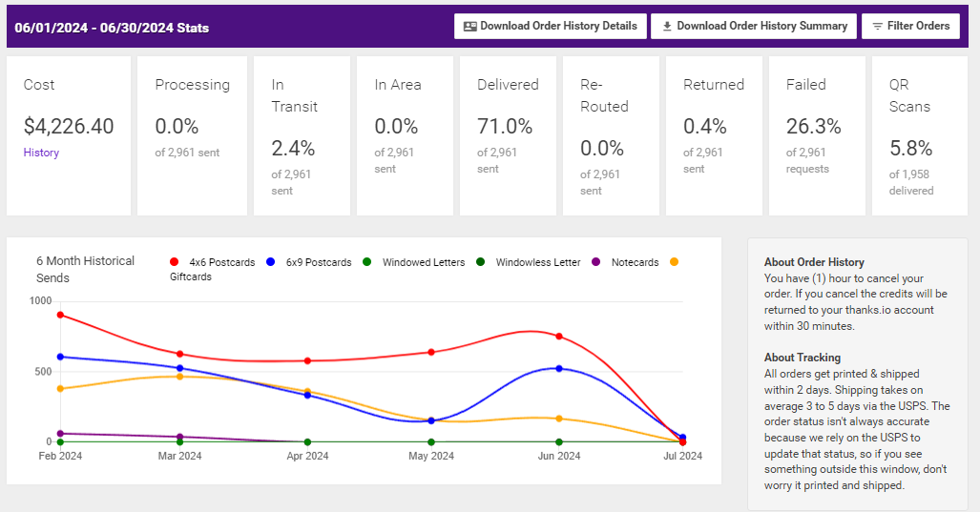The image size is (980, 512).
Task: Click the $4,226.40 cost amount
Action: (69, 127)
